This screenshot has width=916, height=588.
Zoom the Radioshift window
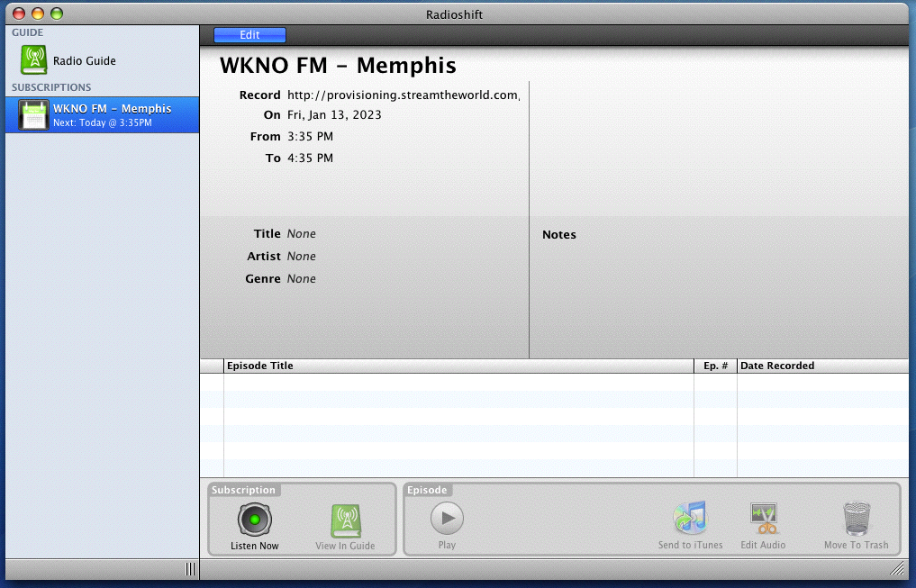pos(56,14)
